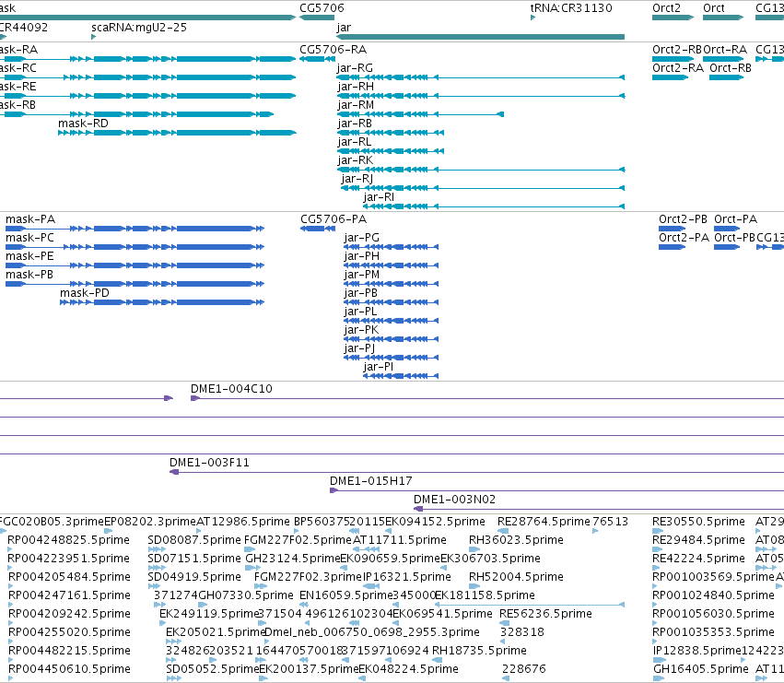Click the jar-RL transcript label
The image size is (784, 683).
pos(355,142)
